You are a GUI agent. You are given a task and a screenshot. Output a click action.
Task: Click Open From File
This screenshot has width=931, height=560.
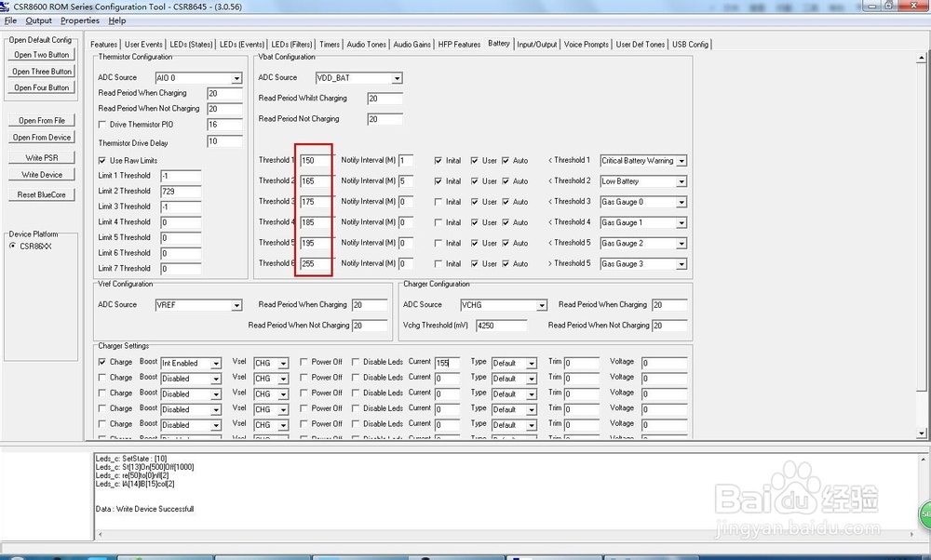tap(42, 120)
